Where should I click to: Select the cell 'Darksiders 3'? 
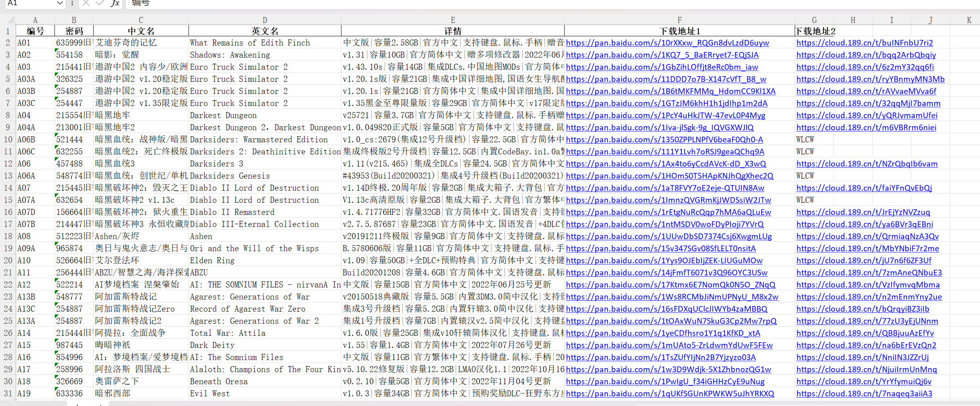(265, 164)
